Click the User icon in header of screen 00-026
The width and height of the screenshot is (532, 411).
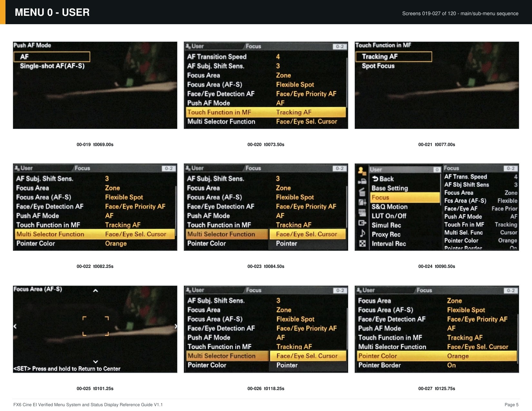pyautogui.click(x=189, y=290)
